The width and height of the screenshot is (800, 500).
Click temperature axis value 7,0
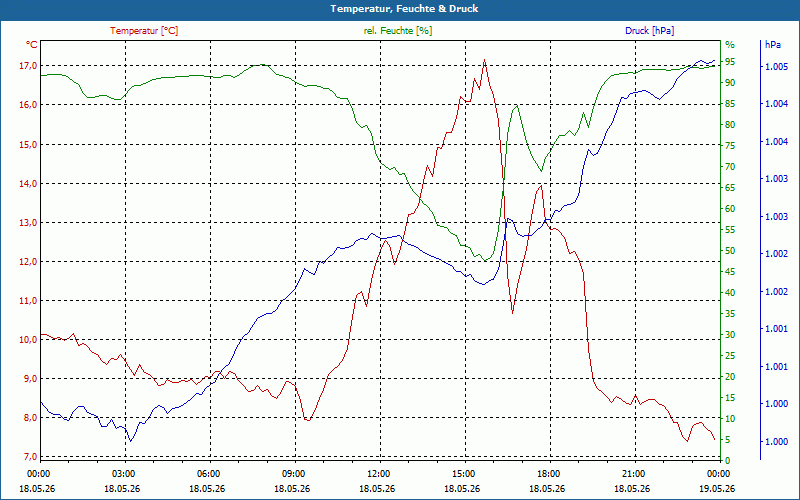[x=29, y=456]
